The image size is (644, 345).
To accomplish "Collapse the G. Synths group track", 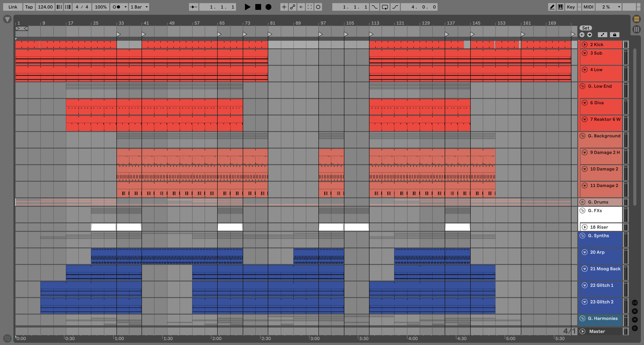I will (x=582, y=236).
